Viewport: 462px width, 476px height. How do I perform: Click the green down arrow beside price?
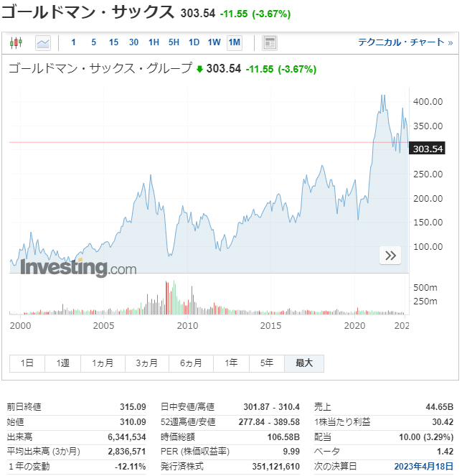[199, 69]
